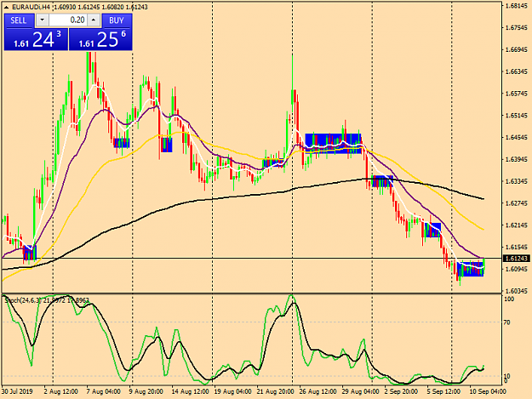Click the SELL button
This screenshot has height=399, width=532.
[19, 20]
